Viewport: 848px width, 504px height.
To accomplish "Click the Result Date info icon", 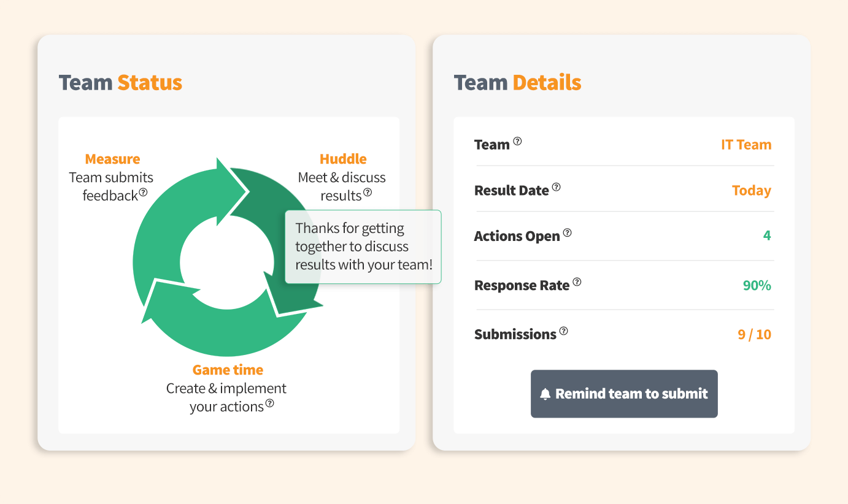I will (x=556, y=187).
